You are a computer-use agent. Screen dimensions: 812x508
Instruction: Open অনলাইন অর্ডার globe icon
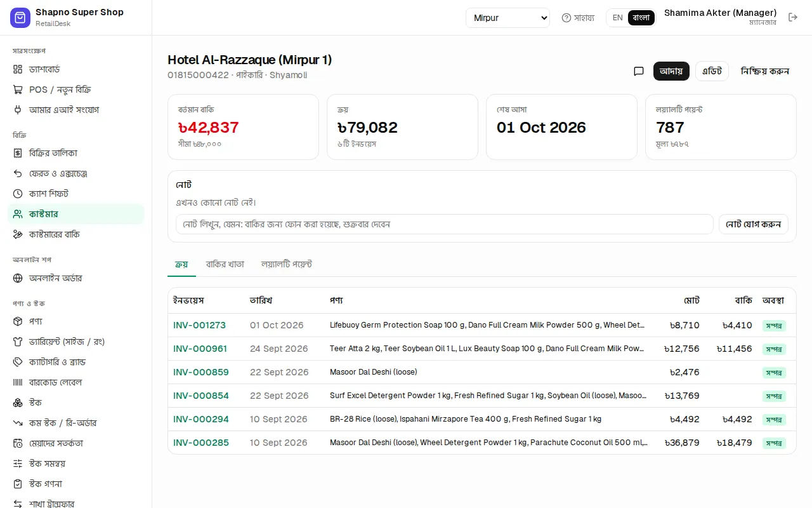(x=18, y=278)
